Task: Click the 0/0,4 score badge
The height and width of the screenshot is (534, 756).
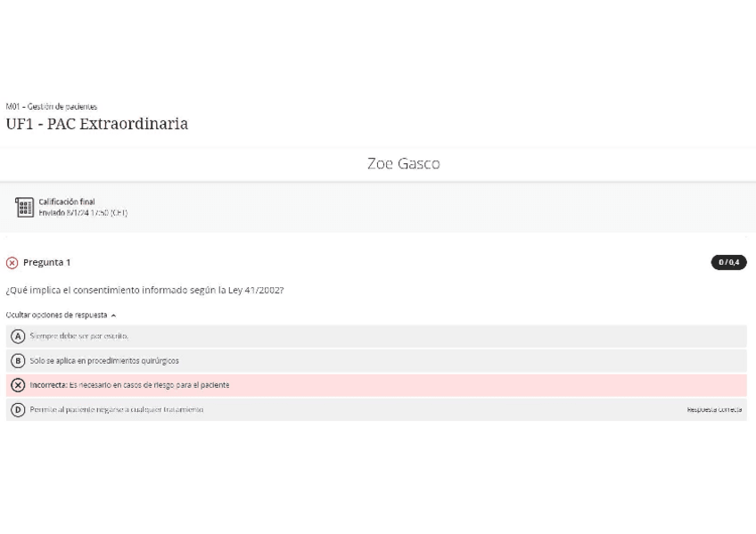Action: tap(728, 263)
